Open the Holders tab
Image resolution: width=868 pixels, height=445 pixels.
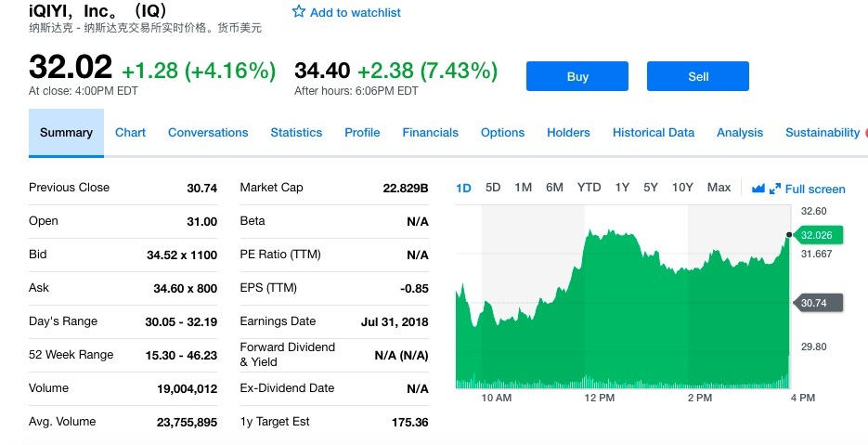coord(568,133)
